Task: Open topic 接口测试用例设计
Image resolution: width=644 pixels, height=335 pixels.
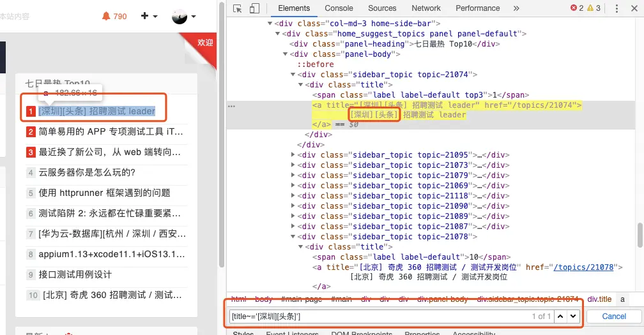Action: (x=75, y=275)
